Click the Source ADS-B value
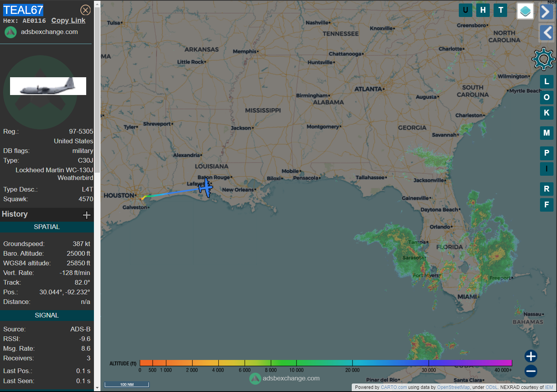 [x=80, y=329]
